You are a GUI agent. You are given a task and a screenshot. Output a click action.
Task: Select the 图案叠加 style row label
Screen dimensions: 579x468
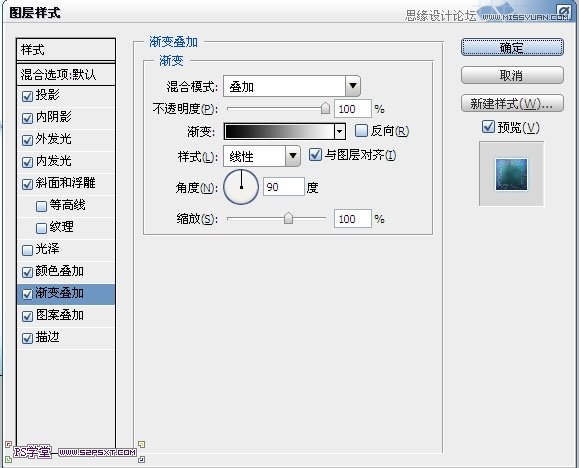(x=59, y=315)
